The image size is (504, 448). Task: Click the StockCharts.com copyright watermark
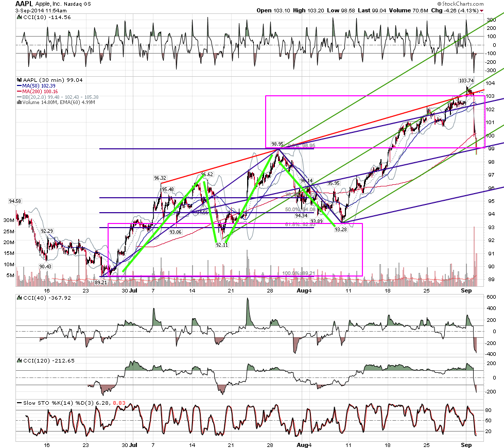click(461, 4)
